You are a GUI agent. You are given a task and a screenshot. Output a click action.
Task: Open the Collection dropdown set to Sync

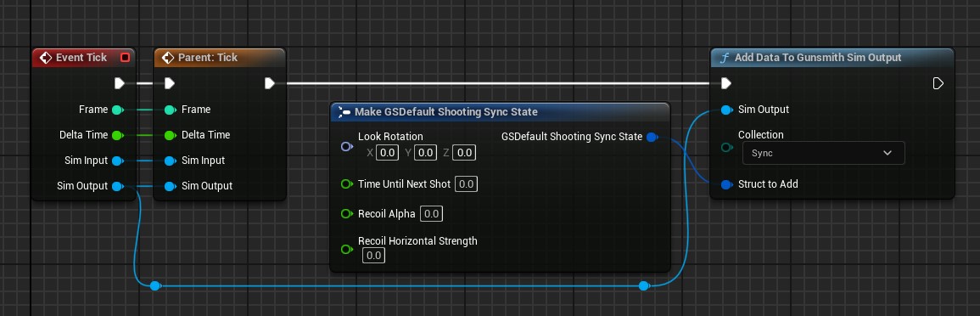point(824,153)
